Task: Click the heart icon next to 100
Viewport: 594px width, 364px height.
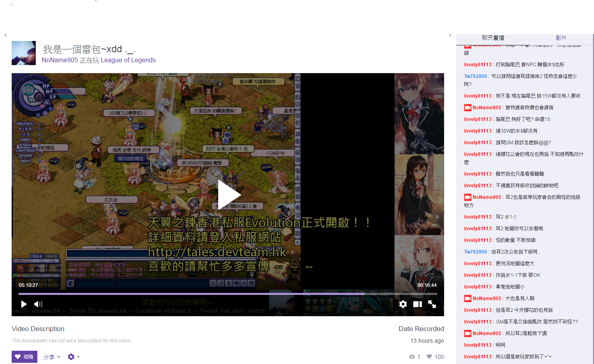Action: [429, 356]
